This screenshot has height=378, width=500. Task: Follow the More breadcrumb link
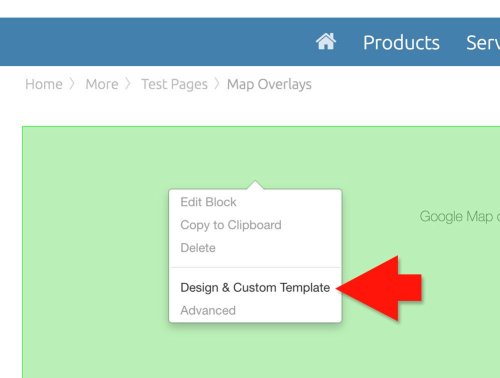pos(102,84)
